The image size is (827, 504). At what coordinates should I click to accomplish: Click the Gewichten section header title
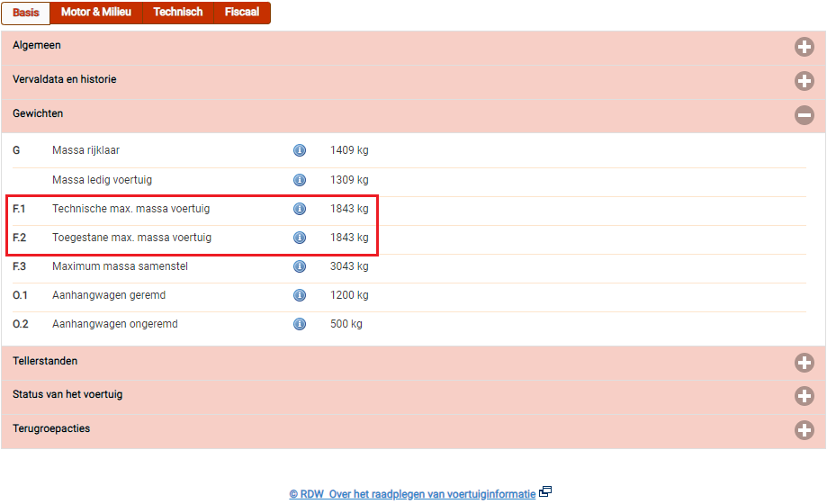38,114
